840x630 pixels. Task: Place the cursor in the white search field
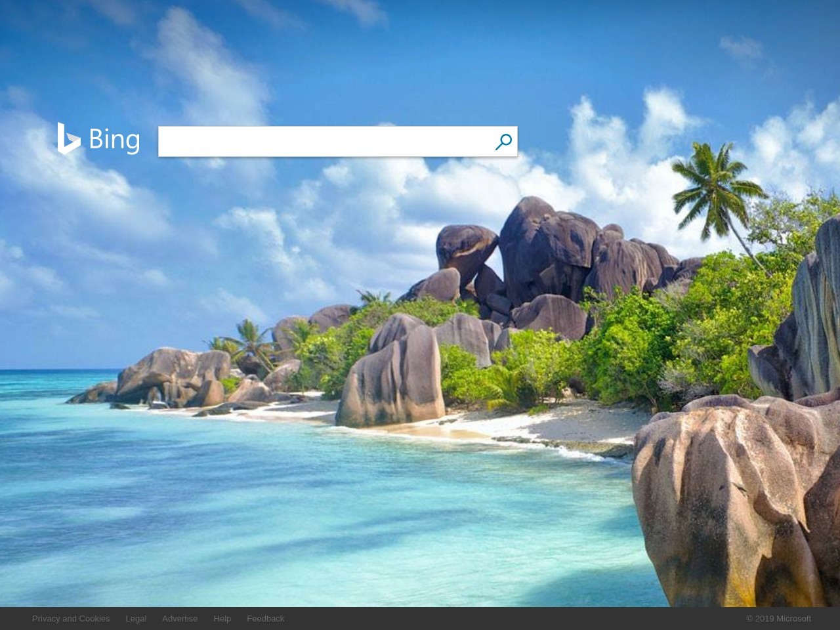[325, 142]
